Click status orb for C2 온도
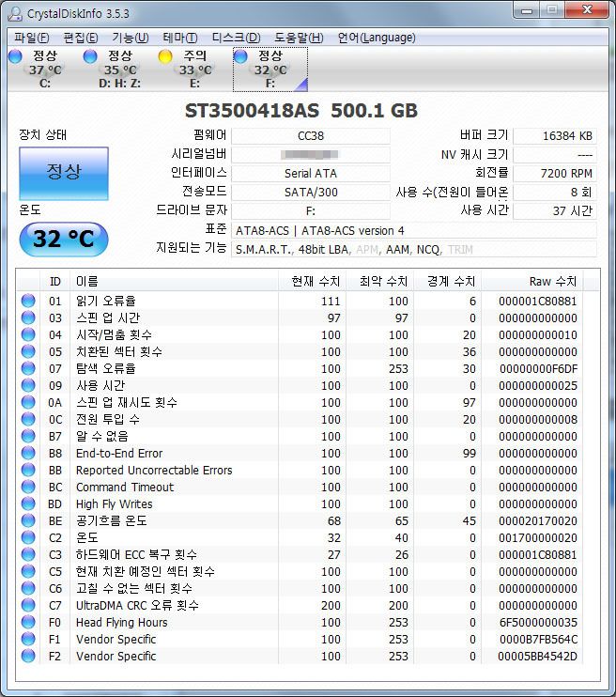The height and width of the screenshot is (697, 616). [x=28, y=537]
